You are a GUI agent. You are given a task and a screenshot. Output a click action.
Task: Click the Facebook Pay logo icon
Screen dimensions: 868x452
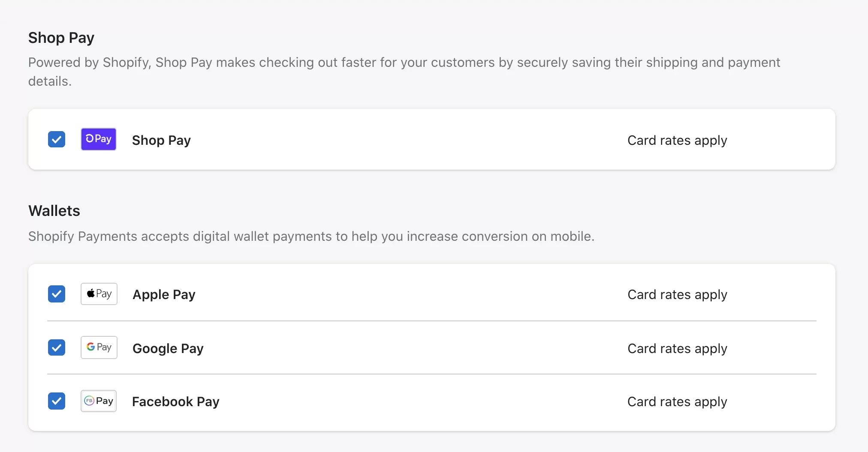point(99,401)
